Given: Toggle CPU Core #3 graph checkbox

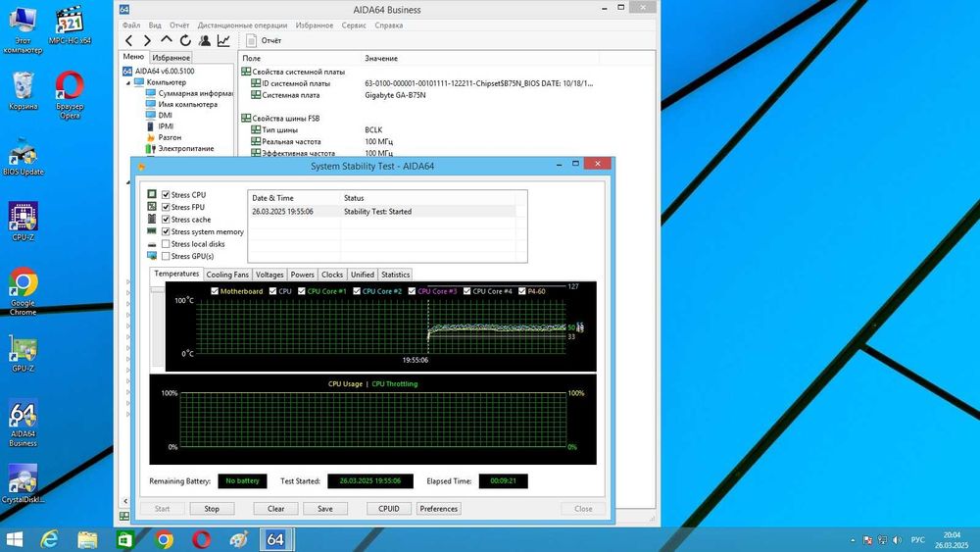Looking at the screenshot, I should click(412, 291).
